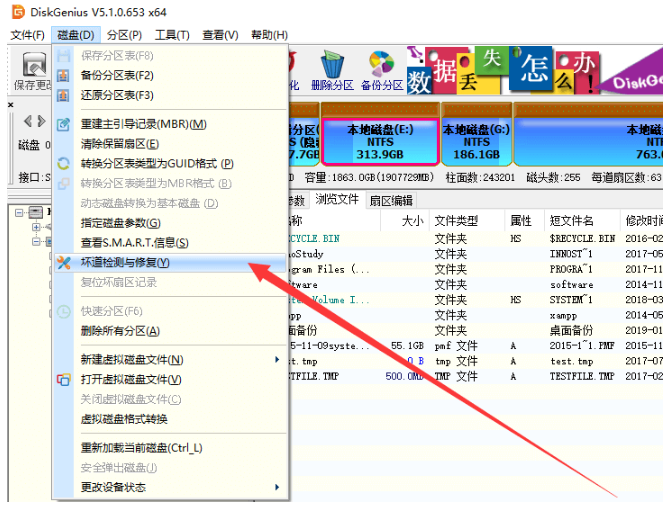The image size is (663, 508).
Task: Click 重建主引导记录(MBR) icon
Action: (63, 124)
